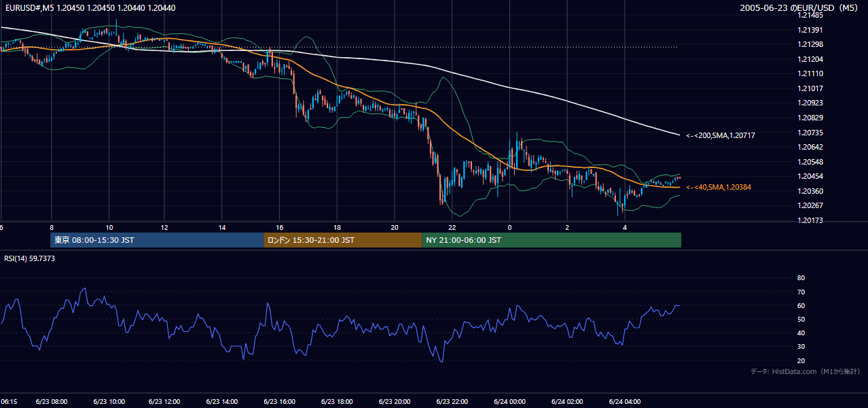
Task: Click RSI scale value 50
Action: [x=801, y=319]
